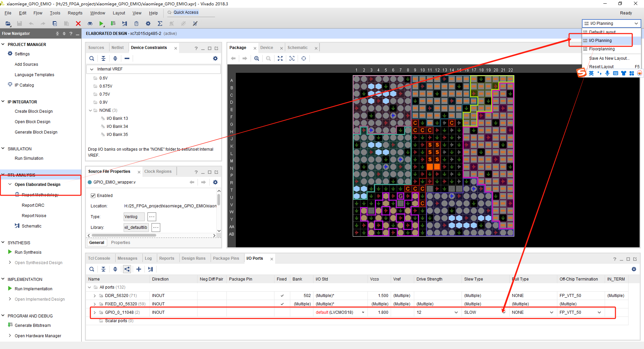The width and height of the screenshot is (644, 349).
Task: Click the sigma report toolbar icon
Action: [x=160, y=23]
